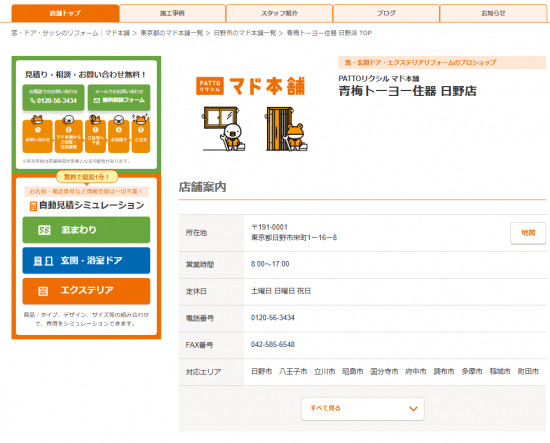This screenshot has height=443, width=550.
Task: Select the business hours 8:00~17:00
Action: pos(270,264)
